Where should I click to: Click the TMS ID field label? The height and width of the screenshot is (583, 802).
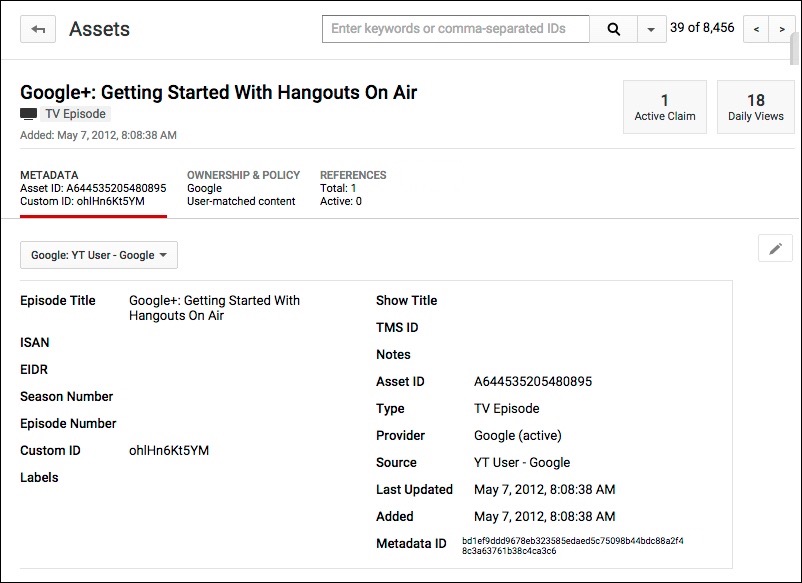point(397,328)
